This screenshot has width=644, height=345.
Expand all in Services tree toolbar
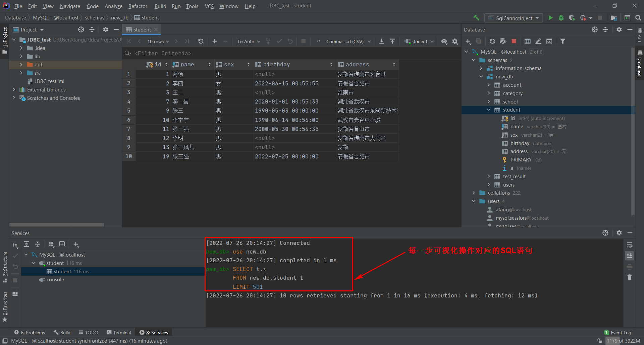tap(26, 244)
